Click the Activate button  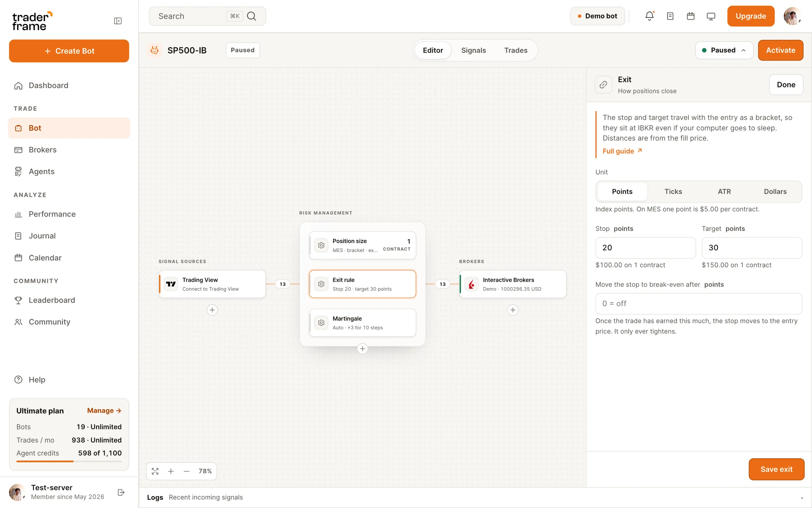pos(781,50)
